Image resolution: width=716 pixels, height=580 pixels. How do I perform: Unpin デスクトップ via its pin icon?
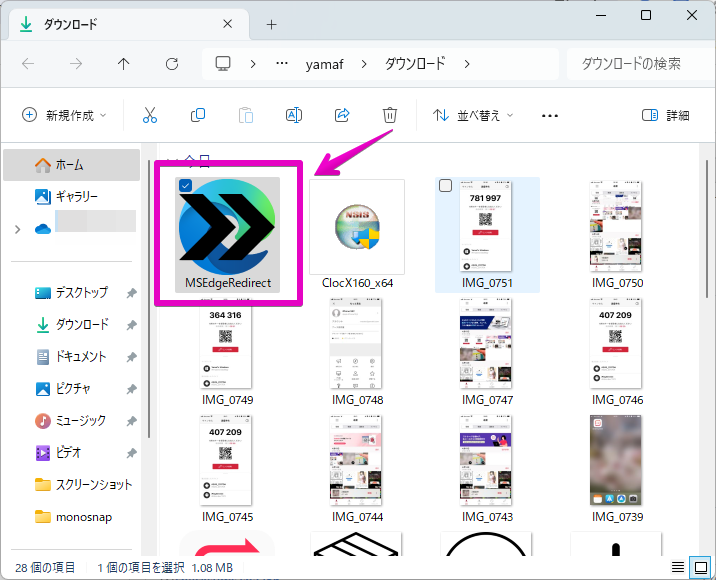[132, 293]
